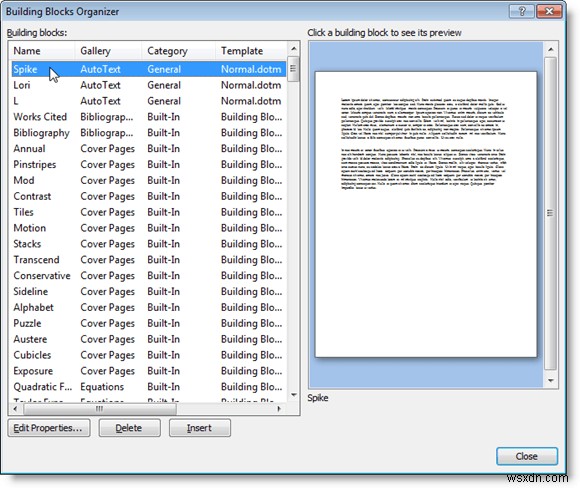
Task: Click the Help question mark button
Action: (x=521, y=11)
